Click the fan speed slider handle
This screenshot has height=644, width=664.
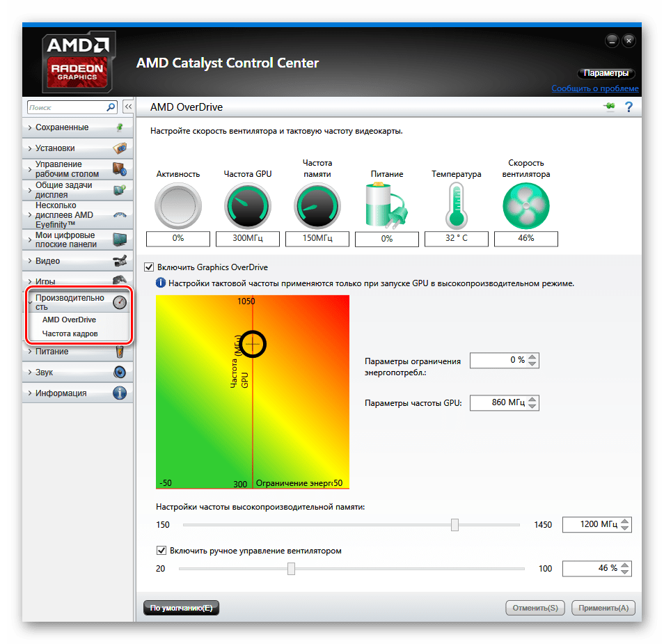click(x=291, y=569)
